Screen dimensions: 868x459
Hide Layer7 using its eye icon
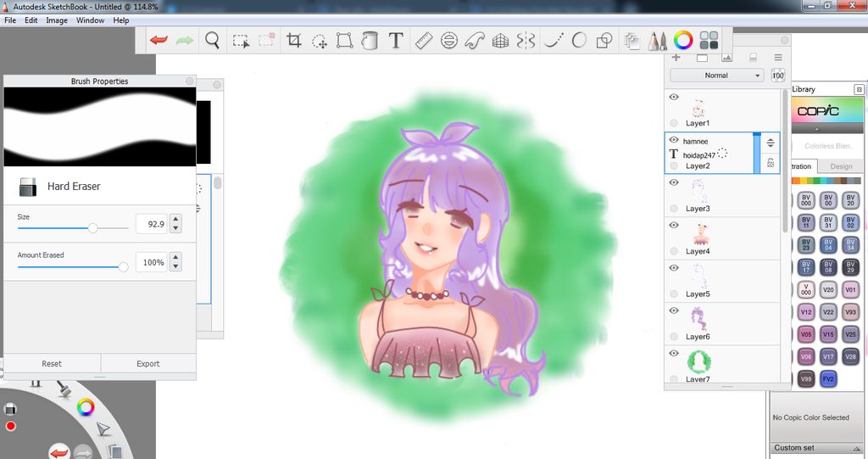[674, 353]
